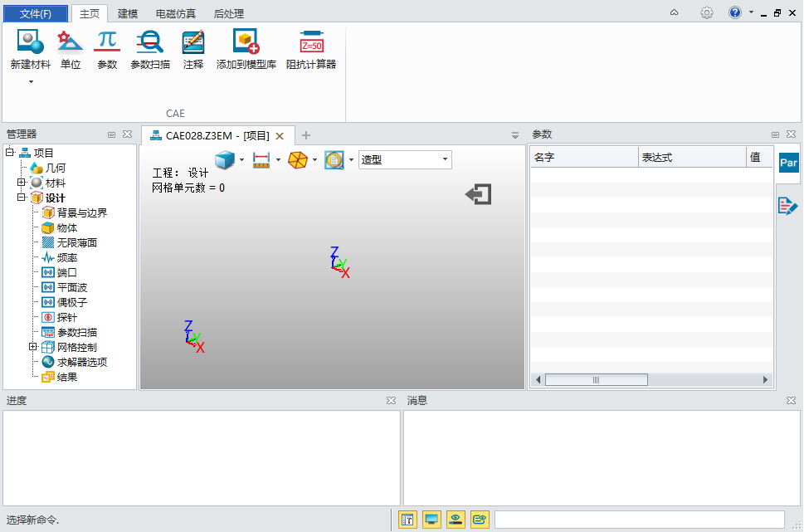Click the edit notes sidebar icon
This screenshot has height=532, width=804.
pyautogui.click(x=787, y=206)
